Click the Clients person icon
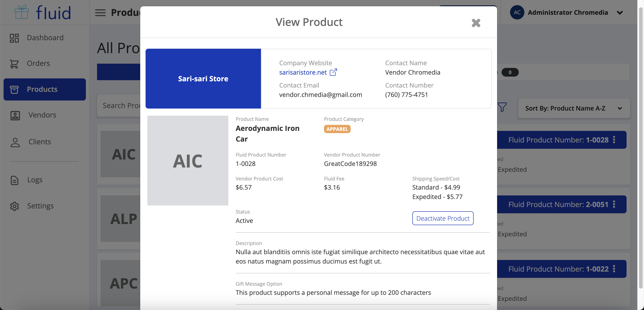Image resolution: width=644 pixels, height=310 pixels. [15, 142]
